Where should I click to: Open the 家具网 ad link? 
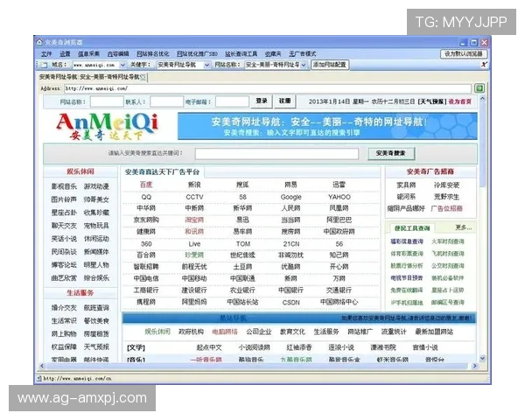[406, 185]
